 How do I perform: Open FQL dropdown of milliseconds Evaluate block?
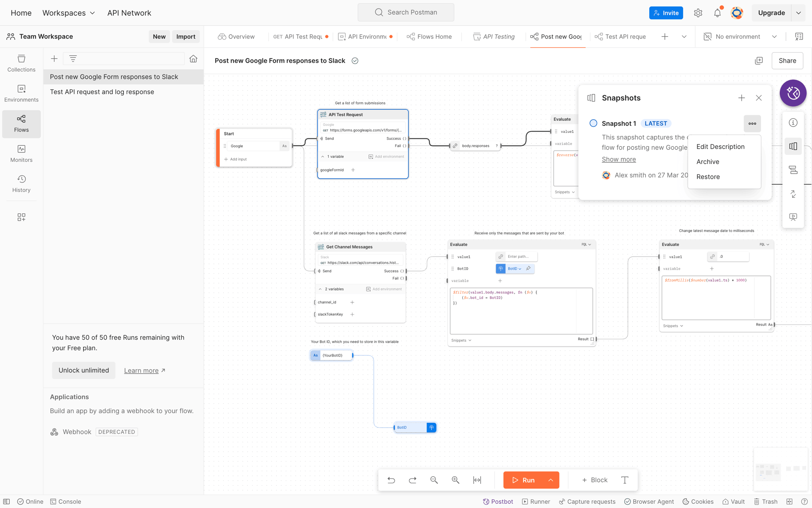click(x=764, y=244)
